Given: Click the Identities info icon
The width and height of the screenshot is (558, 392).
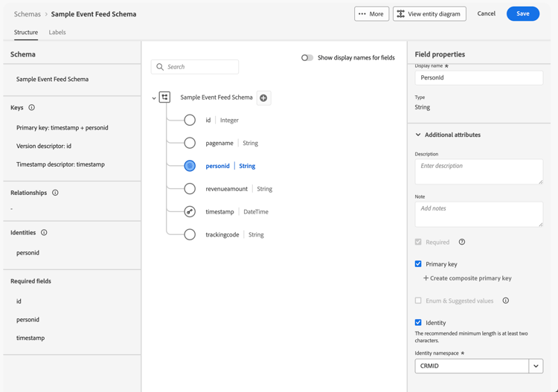Looking at the screenshot, I should click(x=44, y=233).
